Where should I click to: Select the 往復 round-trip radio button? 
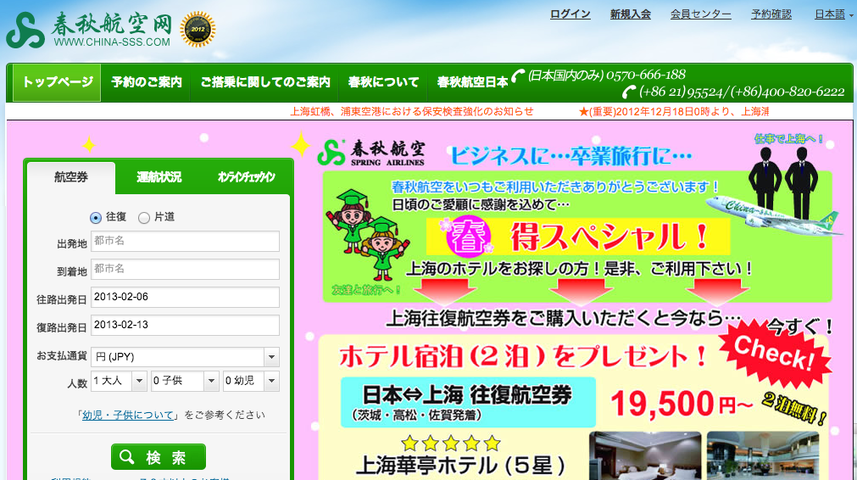(96, 218)
